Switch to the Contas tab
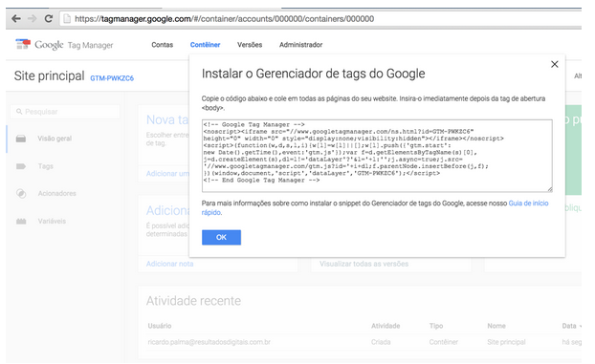The image size is (595, 364). pos(162,45)
